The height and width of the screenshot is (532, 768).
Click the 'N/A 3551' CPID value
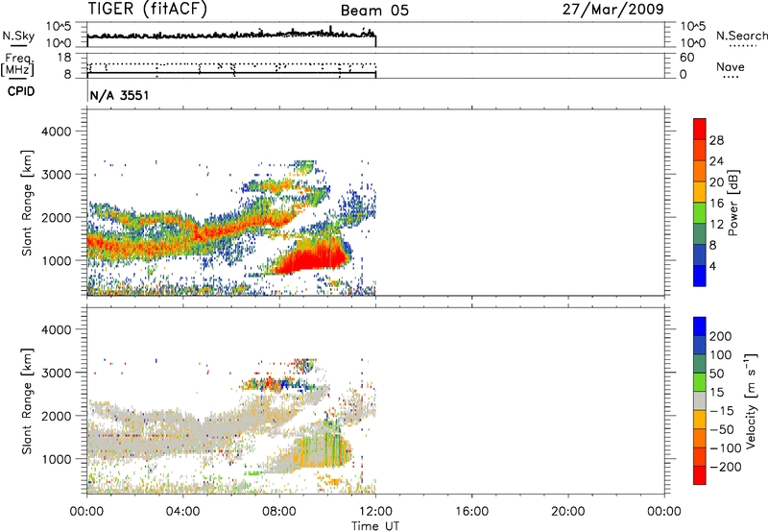pyautogui.click(x=119, y=95)
